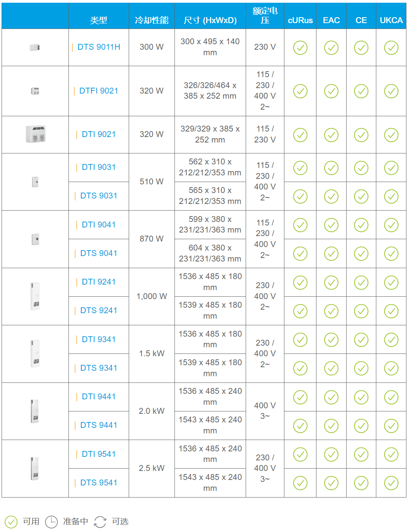This screenshot has height=532, width=408.
Task: Open the DTI 9021 product page link
Action: click(99, 134)
